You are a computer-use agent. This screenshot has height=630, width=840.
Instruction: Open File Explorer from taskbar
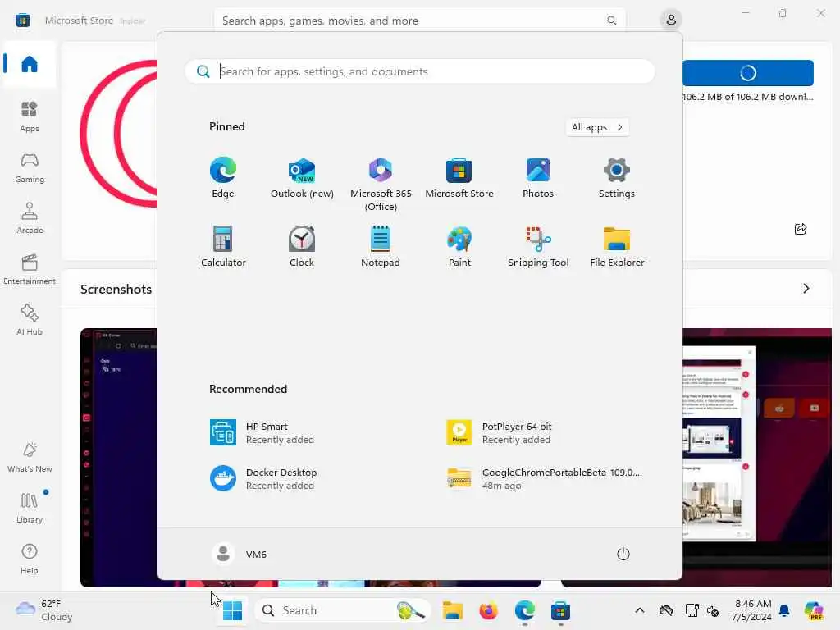(453, 610)
